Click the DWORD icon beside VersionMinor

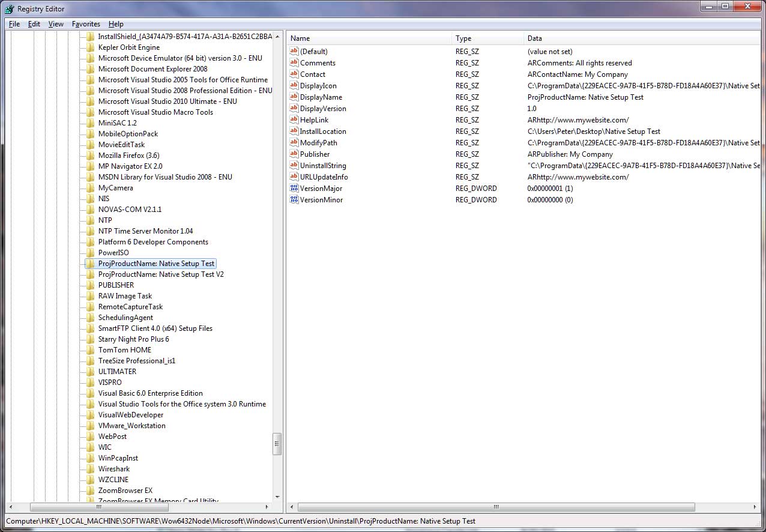point(294,200)
